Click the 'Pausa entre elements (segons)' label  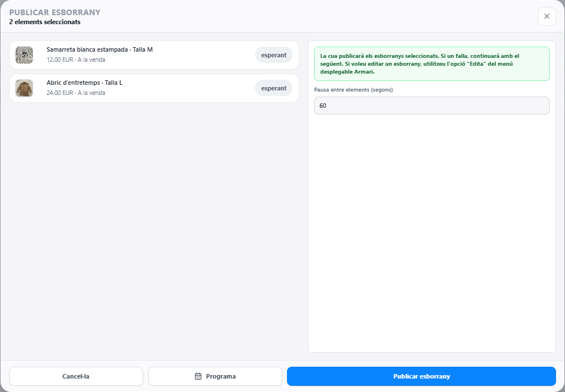(x=353, y=90)
